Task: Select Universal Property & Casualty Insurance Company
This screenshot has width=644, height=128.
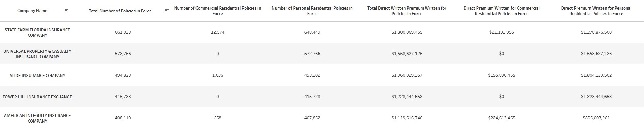Action: click(x=37, y=54)
